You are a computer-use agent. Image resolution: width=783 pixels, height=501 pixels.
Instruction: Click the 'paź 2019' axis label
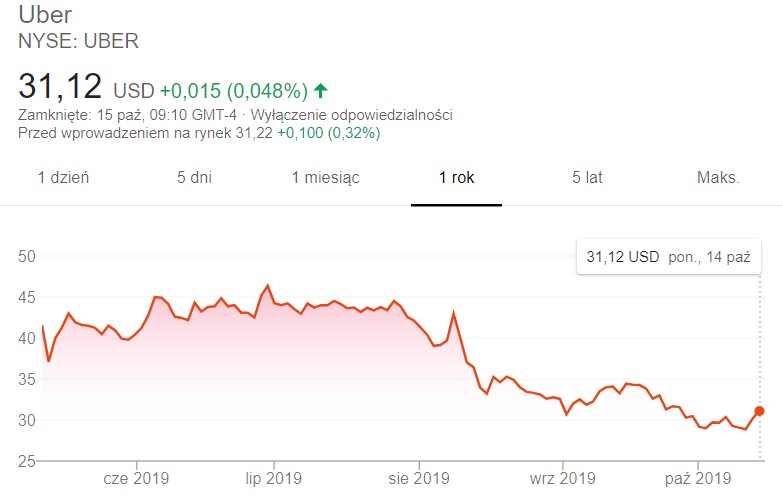(699, 477)
